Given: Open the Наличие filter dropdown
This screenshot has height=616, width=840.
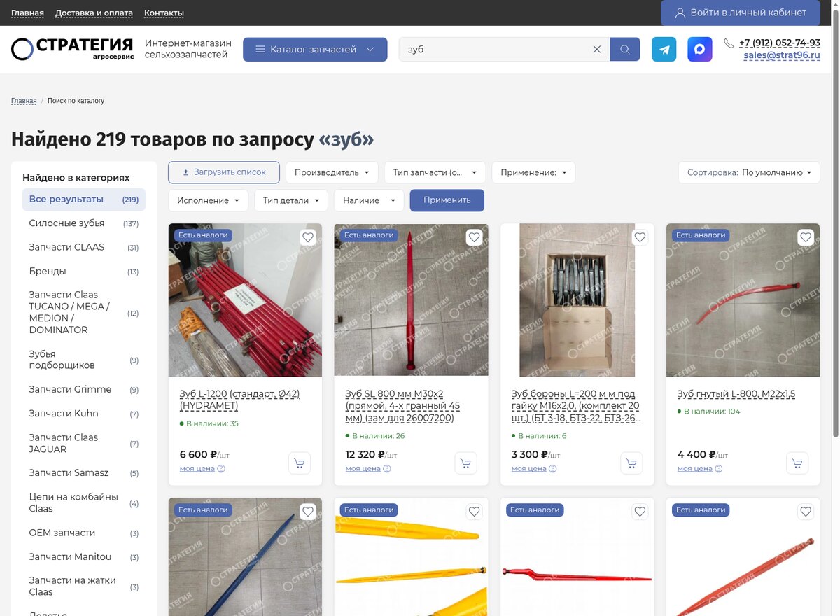Looking at the screenshot, I should pos(369,200).
